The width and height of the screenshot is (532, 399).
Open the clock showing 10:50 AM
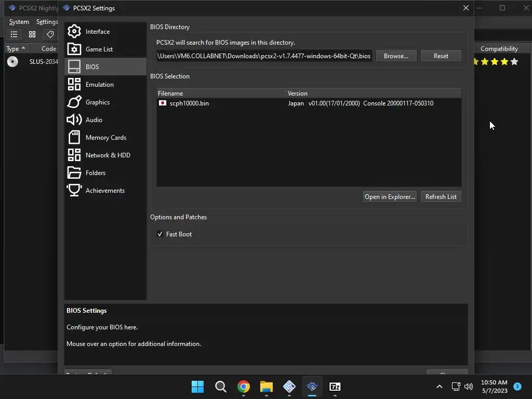coord(494,387)
